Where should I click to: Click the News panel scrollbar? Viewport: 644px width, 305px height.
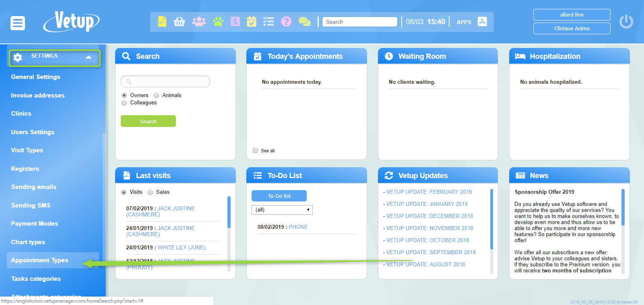623,207
